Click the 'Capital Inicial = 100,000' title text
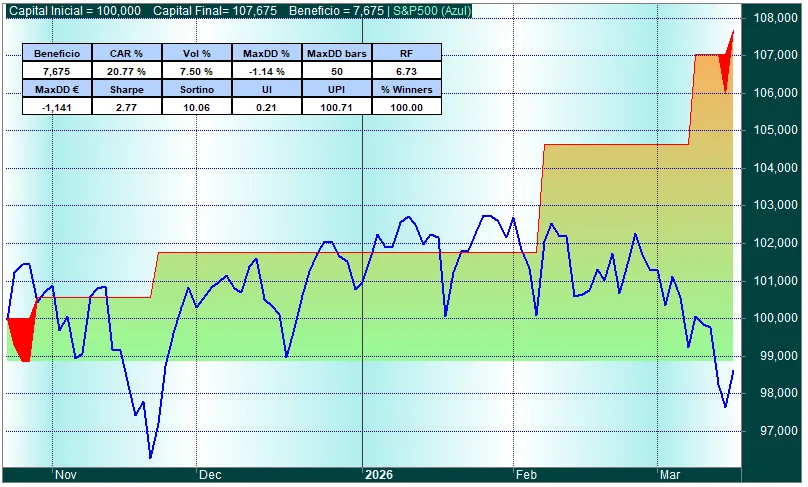Screen dimensions: 808x487 [75, 11]
